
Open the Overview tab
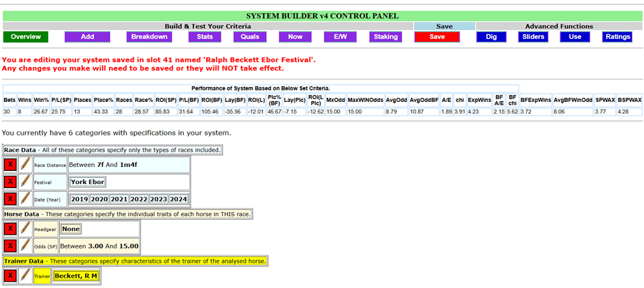pos(26,37)
